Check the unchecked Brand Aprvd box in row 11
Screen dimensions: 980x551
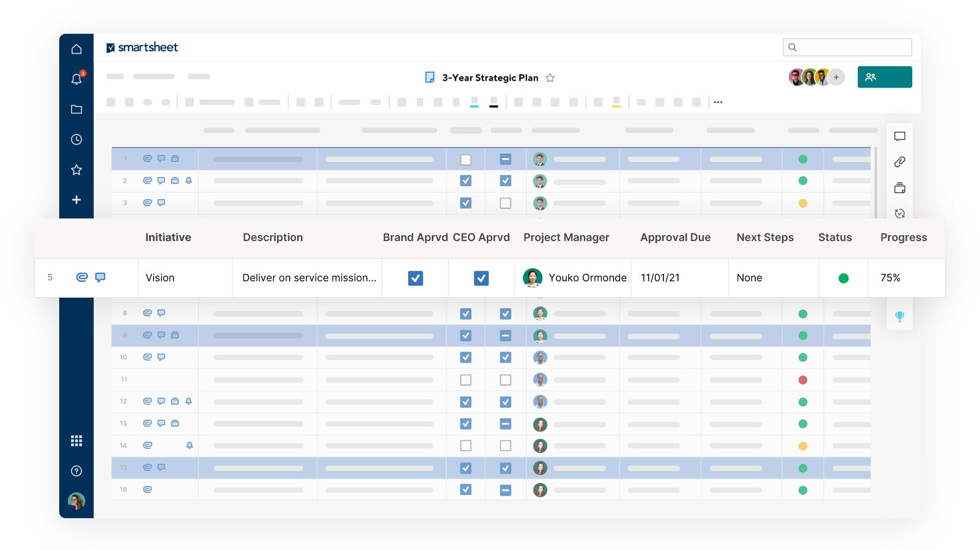coord(466,380)
